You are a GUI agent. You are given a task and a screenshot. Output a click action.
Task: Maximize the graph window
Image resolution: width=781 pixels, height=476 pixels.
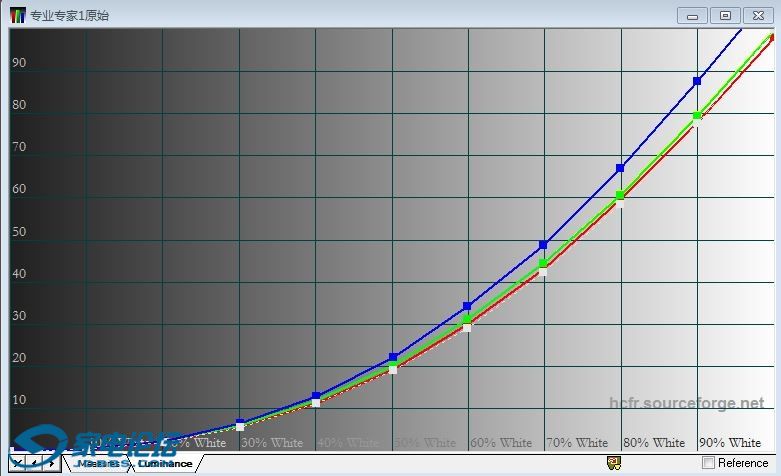(x=725, y=15)
